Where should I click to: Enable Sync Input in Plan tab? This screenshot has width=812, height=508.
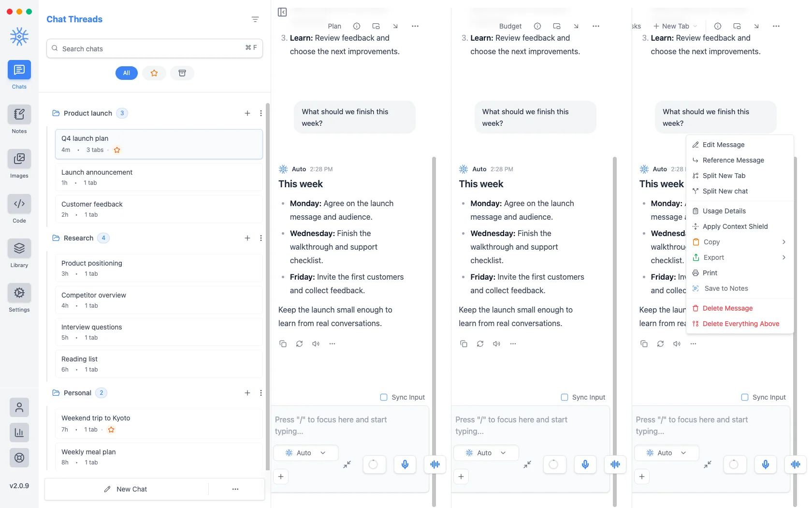384,397
